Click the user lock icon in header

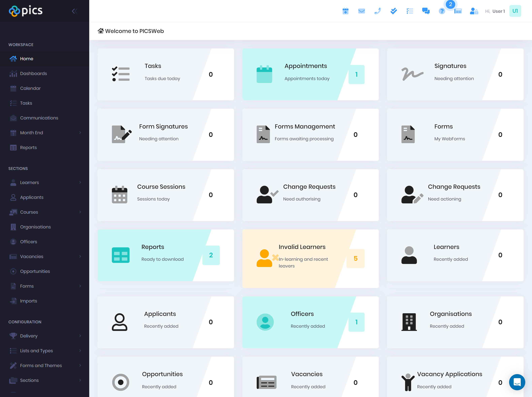[474, 11]
